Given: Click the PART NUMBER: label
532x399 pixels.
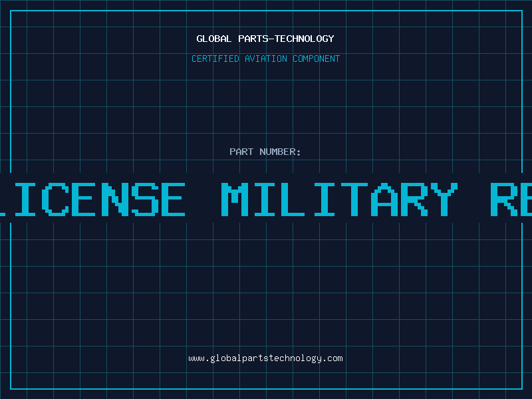Looking at the screenshot, I should (265, 152).
